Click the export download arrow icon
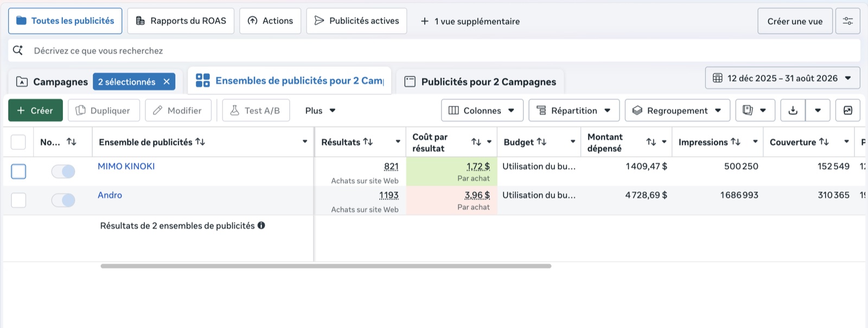The height and width of the screenshot is (328, 868). (793, 110)
